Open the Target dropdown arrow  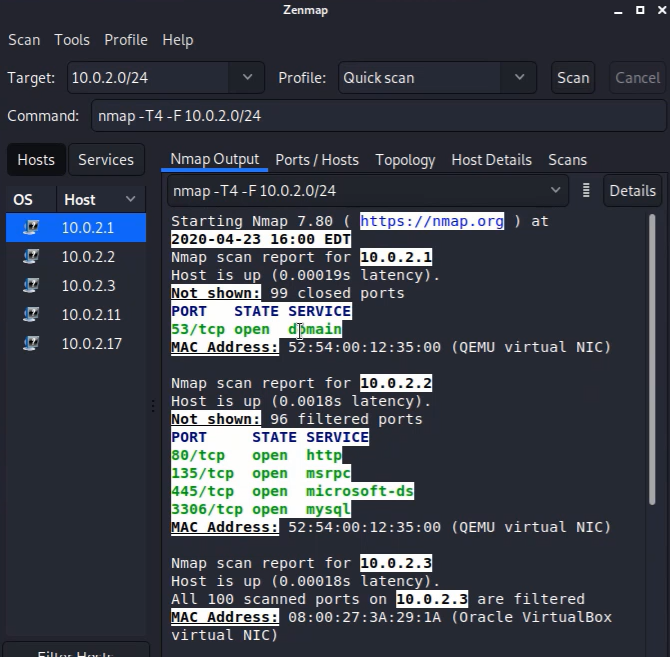(247, 77)
